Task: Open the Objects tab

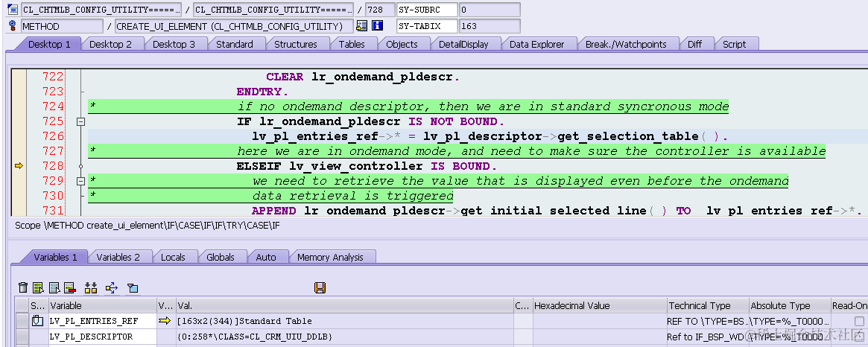Action: pyautogui.click(x=402, y=44)
